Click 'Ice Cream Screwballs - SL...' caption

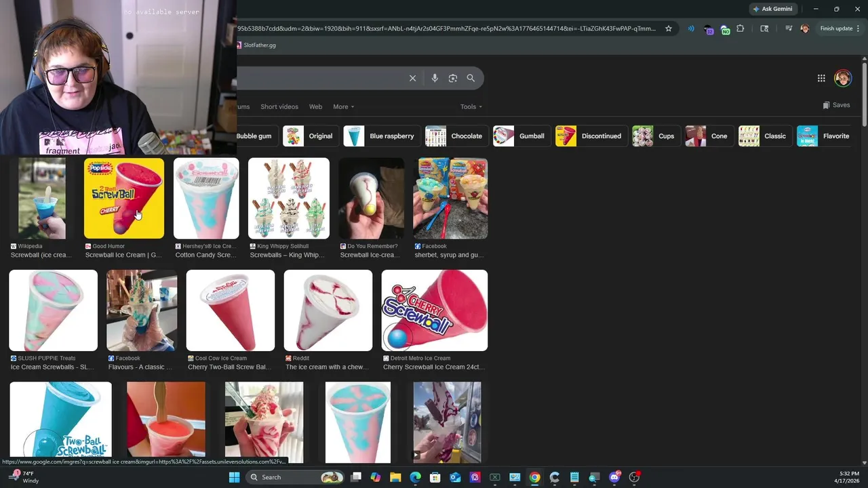pyautogui.click(x=52, y=367)
